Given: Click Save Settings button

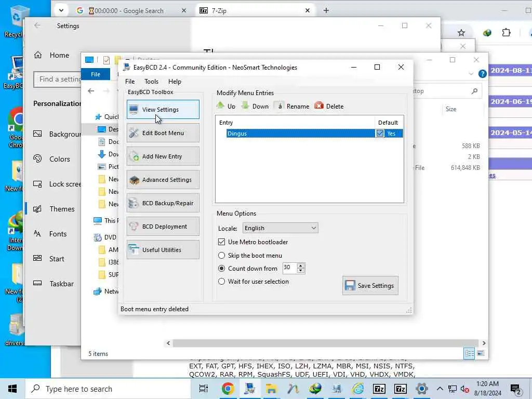Looking at the screenshot, I should [370, 286].
